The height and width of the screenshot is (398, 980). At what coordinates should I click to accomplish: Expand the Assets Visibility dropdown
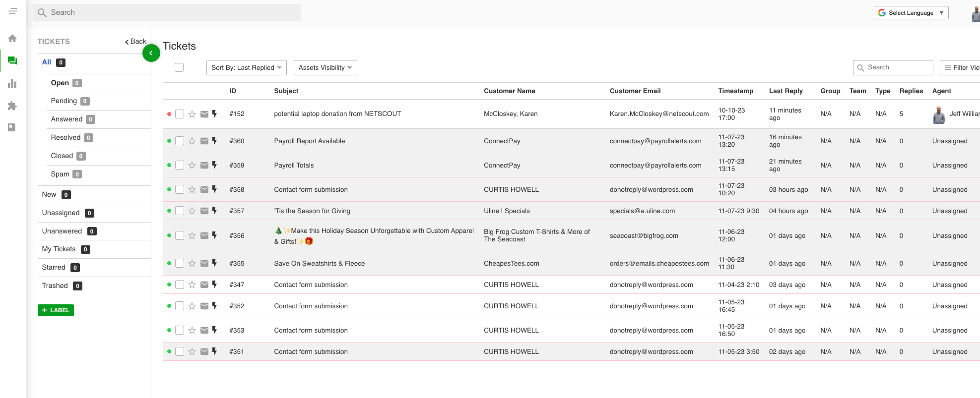tap(325, 68)
